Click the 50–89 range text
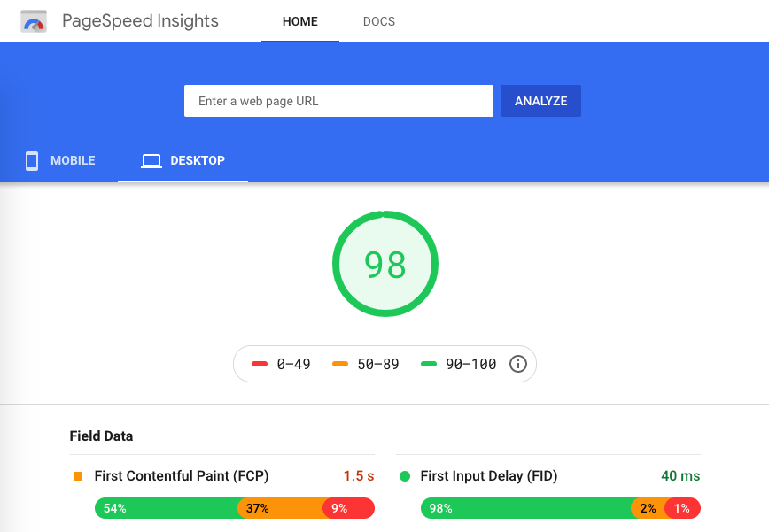 (378, 364)
